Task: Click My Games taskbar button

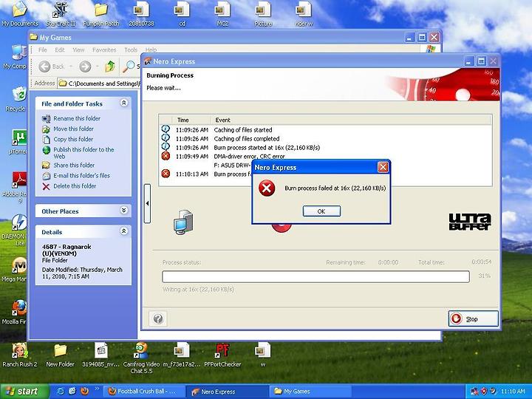Action: pos(310,392)
